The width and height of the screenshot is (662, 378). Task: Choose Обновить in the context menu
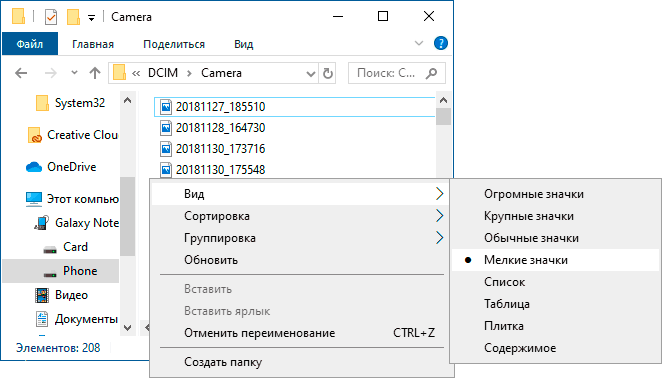pos(300,260)
